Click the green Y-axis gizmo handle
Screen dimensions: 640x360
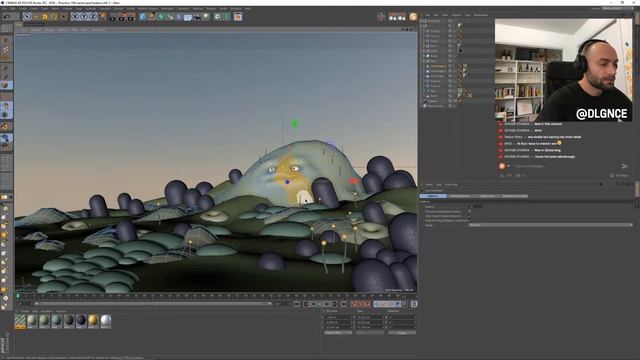click(295, 123)
